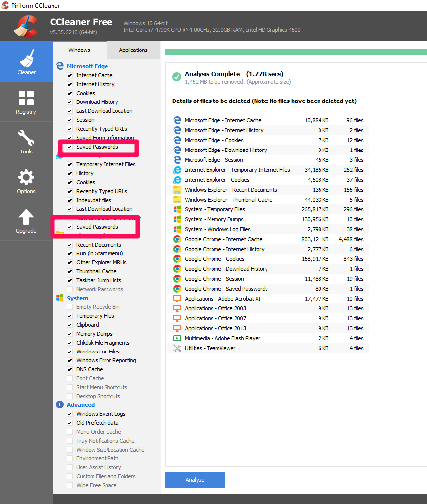This screenshot has width=427, height=504.
Task: Open the Tools wrench icon
Action: 26,138
